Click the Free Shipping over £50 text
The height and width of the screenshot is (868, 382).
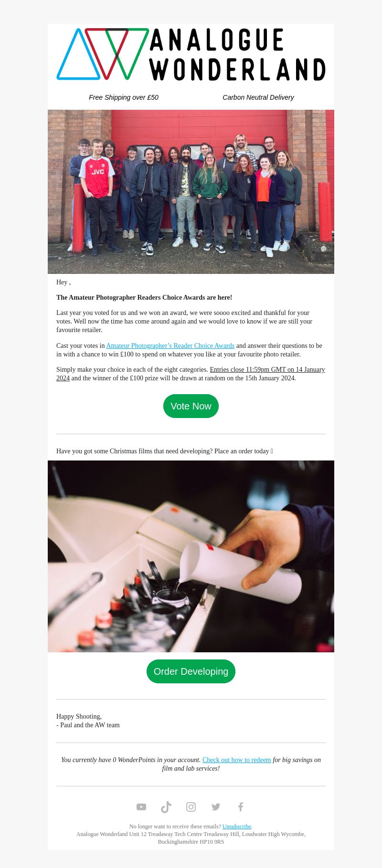coord(124,97)
